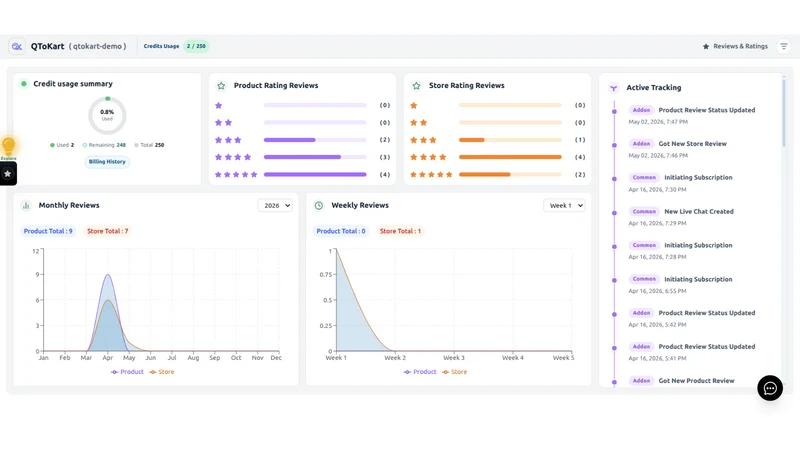800x450 pixels.
Task: Click the Active Tracking funnel icon
Action: (x=614, y=88)
